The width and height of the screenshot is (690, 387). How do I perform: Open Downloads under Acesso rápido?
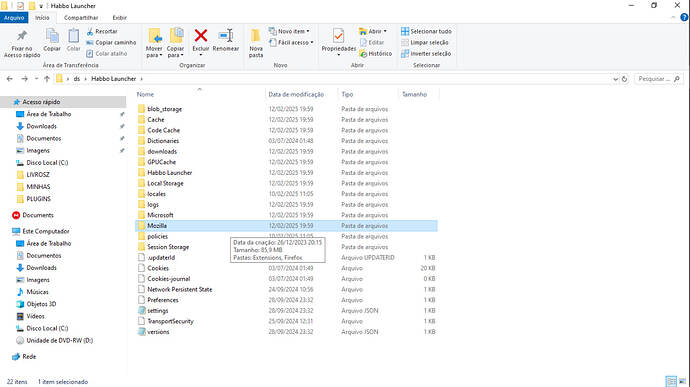coord(41,126)
